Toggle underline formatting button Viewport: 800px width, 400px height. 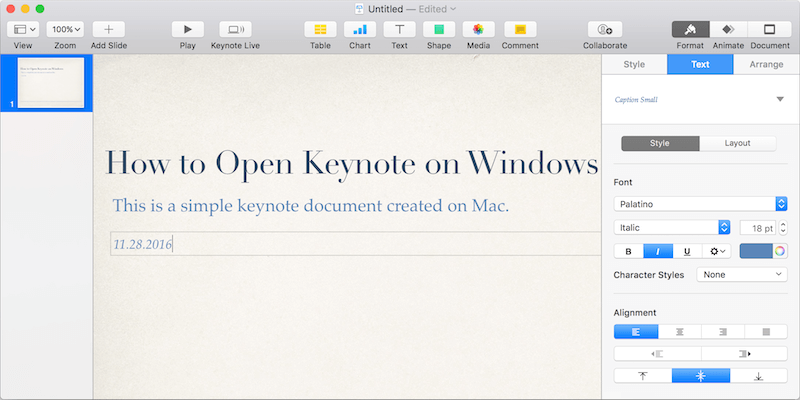pyautogui.click(x=687, y=251)
